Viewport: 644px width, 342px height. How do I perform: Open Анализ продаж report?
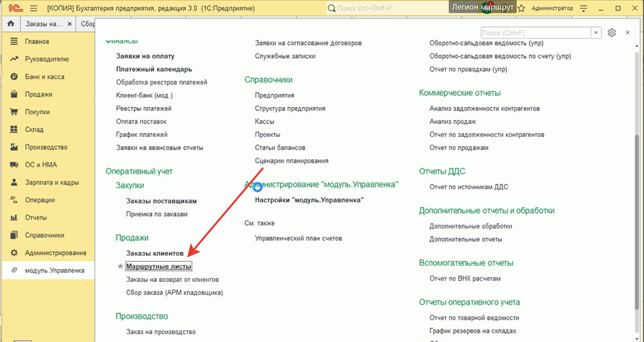(x=453, y=122)
